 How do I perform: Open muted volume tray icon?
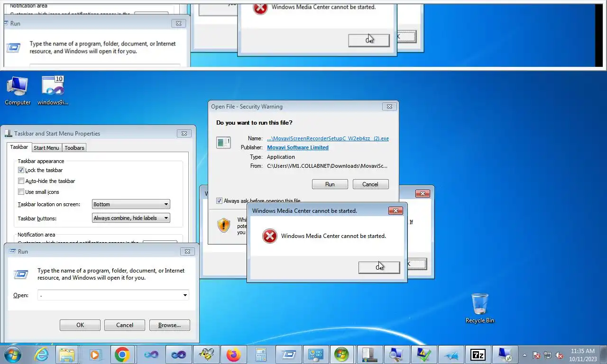[x=559, y=355]
